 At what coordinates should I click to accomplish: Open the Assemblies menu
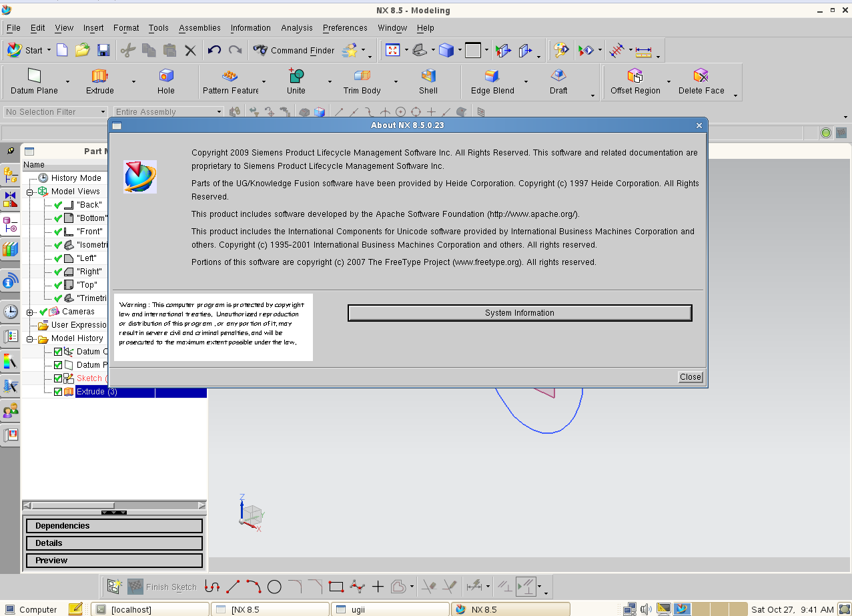pyautogui.click(x=199, y=28)
